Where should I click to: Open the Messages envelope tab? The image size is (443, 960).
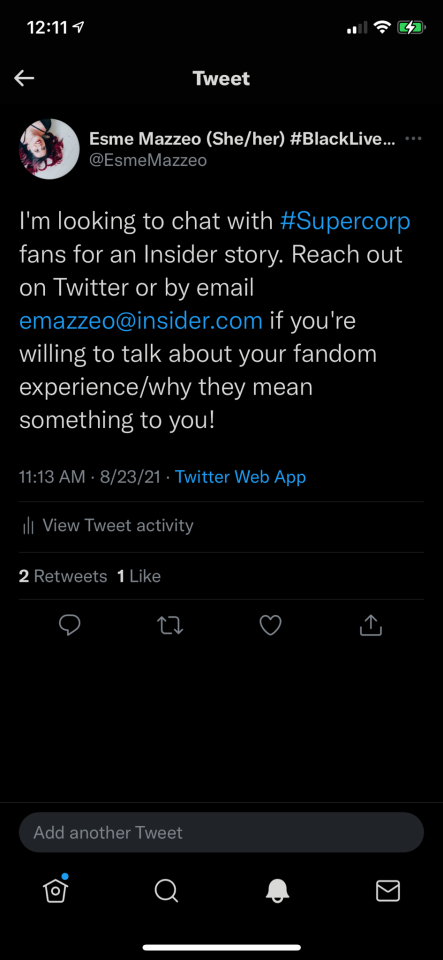click(388, 891)
